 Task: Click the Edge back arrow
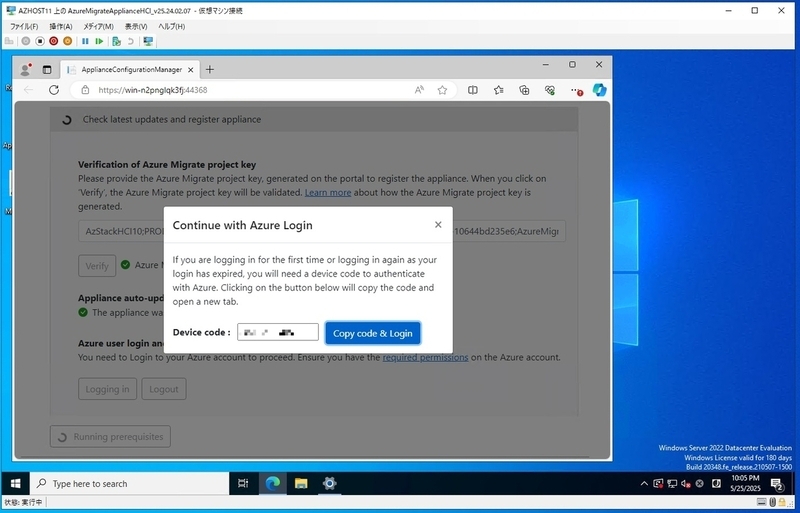click(29, 90)
